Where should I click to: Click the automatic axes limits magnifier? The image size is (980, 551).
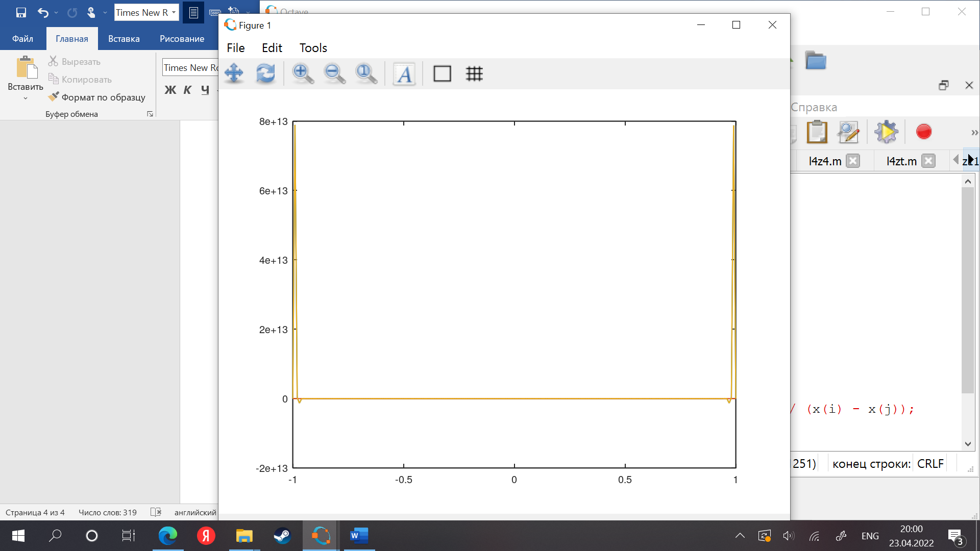pos(366,73)
